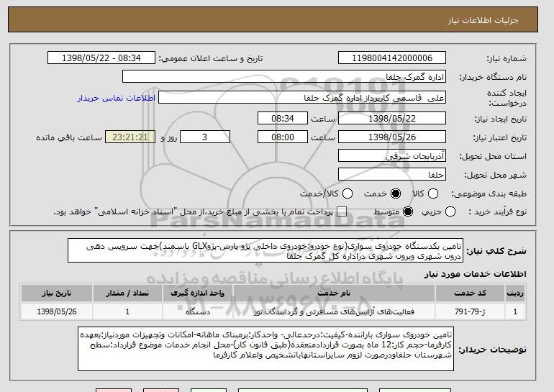
Task: Click the نام خدمت column header
Action: (x=334, y=293)
